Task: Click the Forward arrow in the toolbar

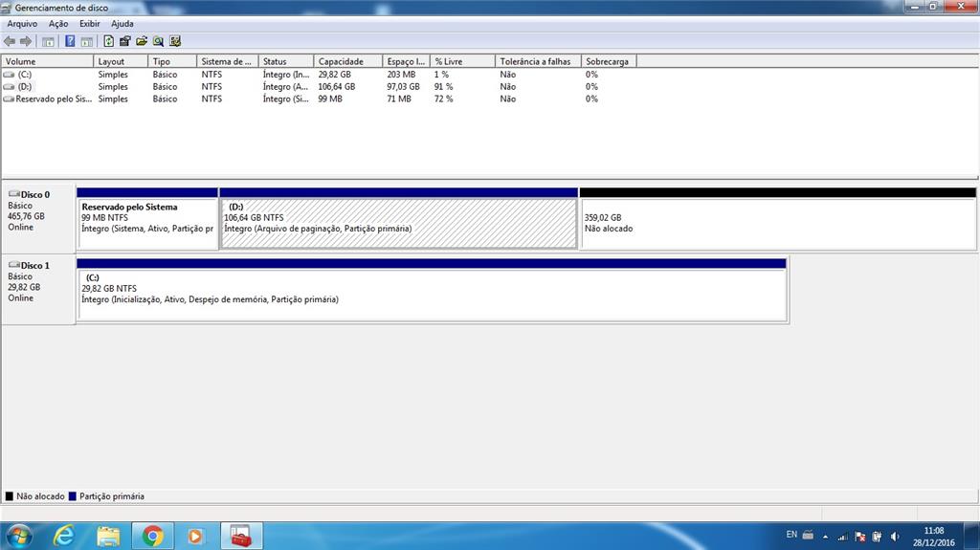Action: (26, 41)
